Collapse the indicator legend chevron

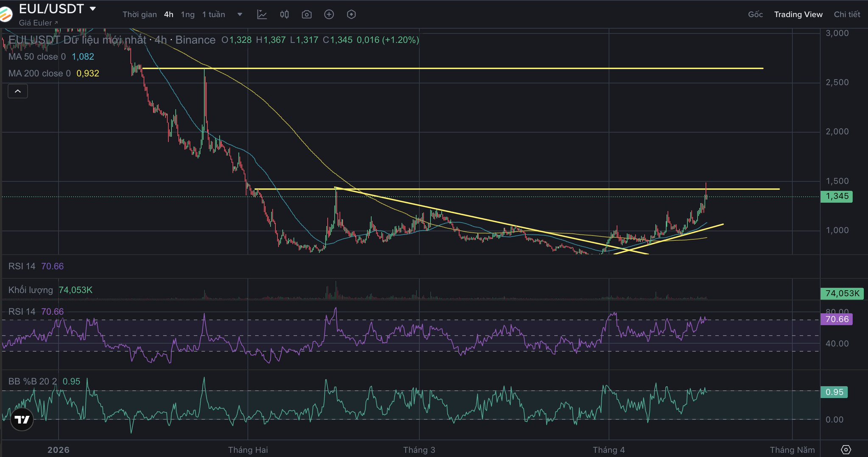pyautogui.click(x=18, y=91)
